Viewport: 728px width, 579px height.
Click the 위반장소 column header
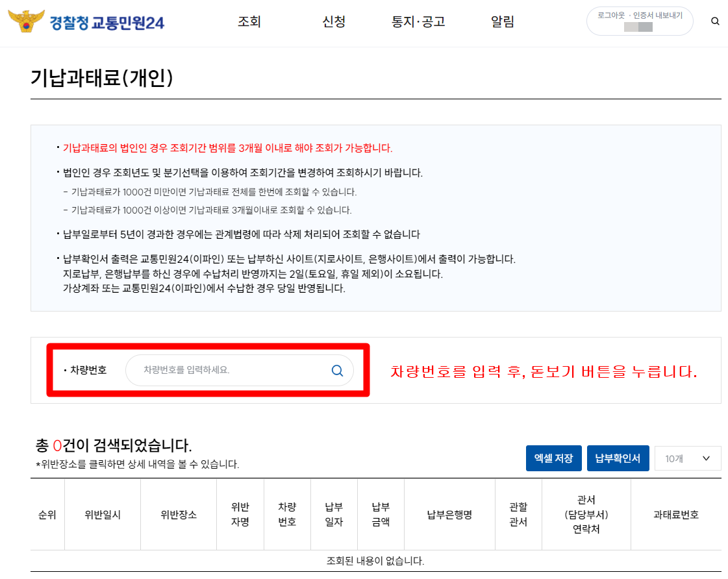179,513
